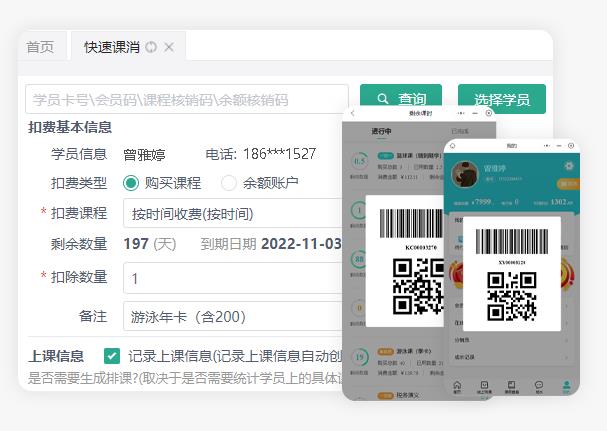
Task: Choose the 余额账户 fee type
Action: (228, 183)
